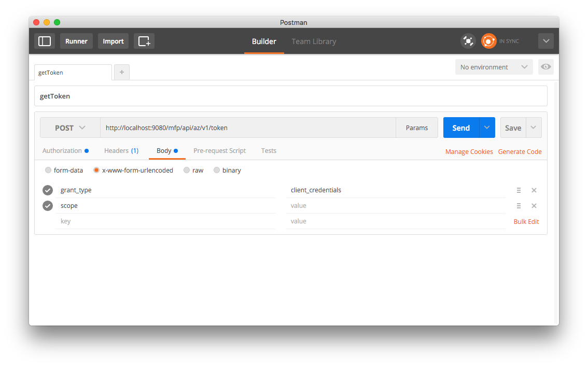This screenshot has width=588, height=367.
Task: Click the interceptor satellite icon
Action: [x=468, y=41]
